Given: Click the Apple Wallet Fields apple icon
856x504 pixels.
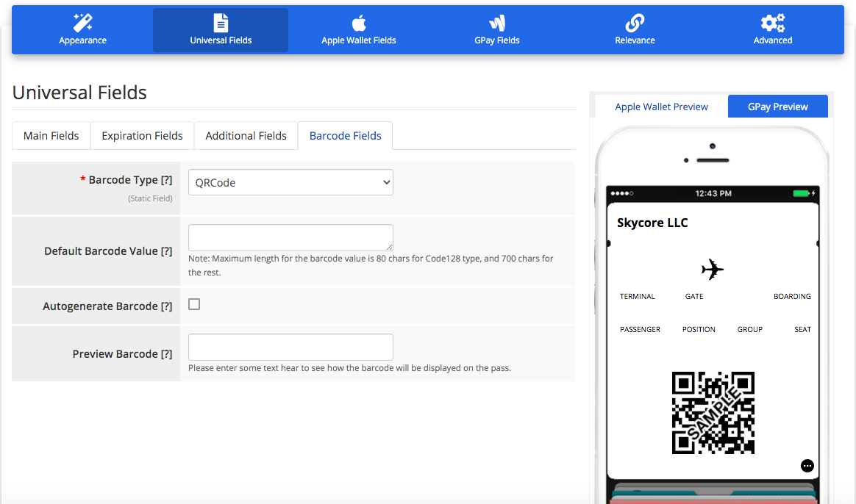Looking at the screenshot, I should [359, 23].
